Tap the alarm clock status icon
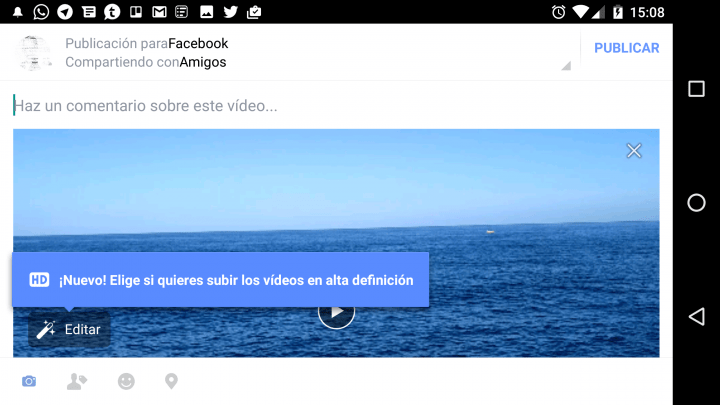The width and height of the screenshot is (720, 405). tap(558, 12)
